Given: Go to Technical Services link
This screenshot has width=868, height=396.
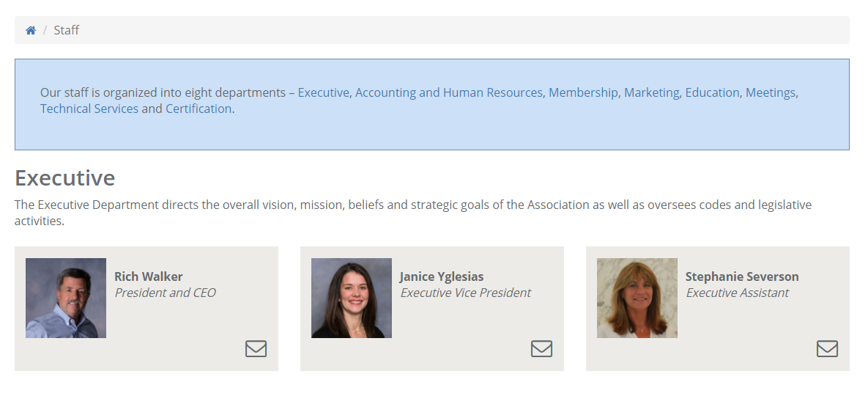Looking at the screenshot, I should 89,109.
